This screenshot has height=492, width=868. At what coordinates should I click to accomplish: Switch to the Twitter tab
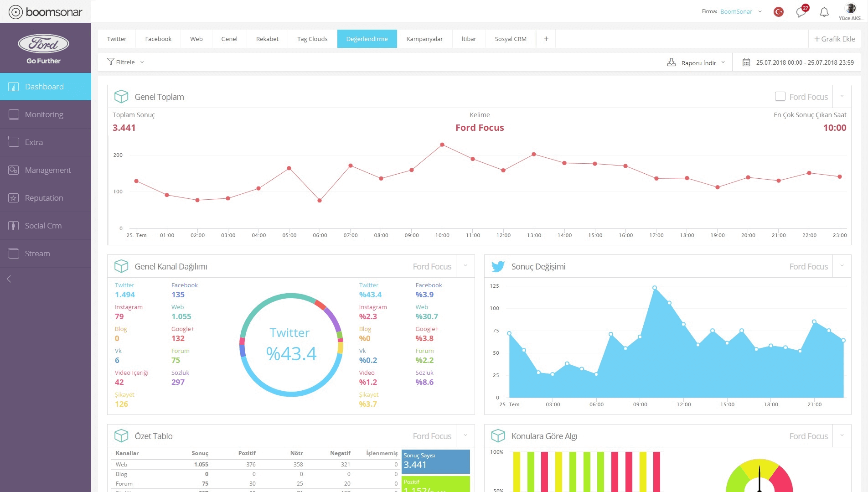coord(117,39)
